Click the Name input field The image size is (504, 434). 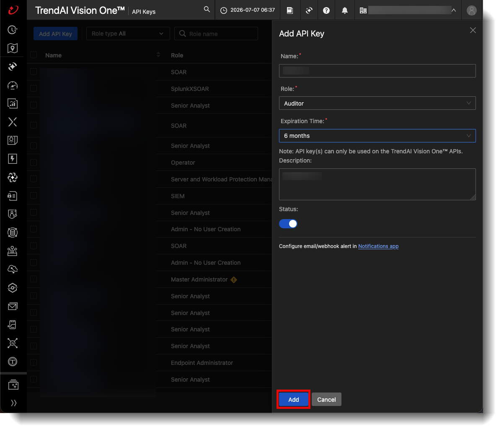click(x=377, y=71)
